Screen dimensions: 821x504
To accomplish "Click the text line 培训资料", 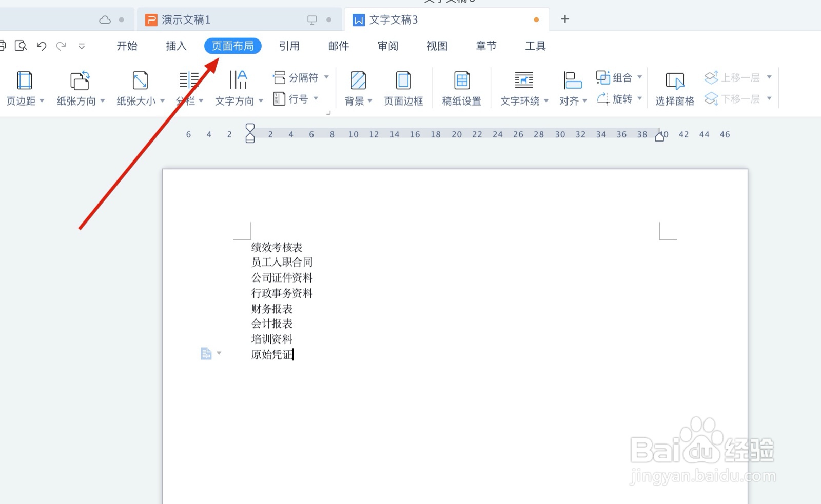I will click(x=271, y=339).
